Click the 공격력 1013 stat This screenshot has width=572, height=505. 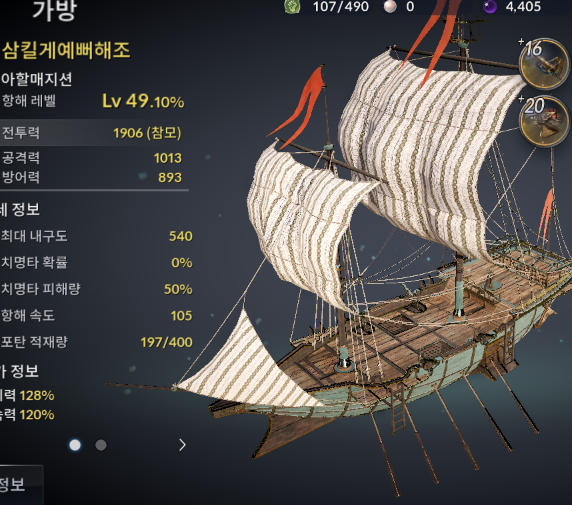pyautogui.click(x=91, y=158)
